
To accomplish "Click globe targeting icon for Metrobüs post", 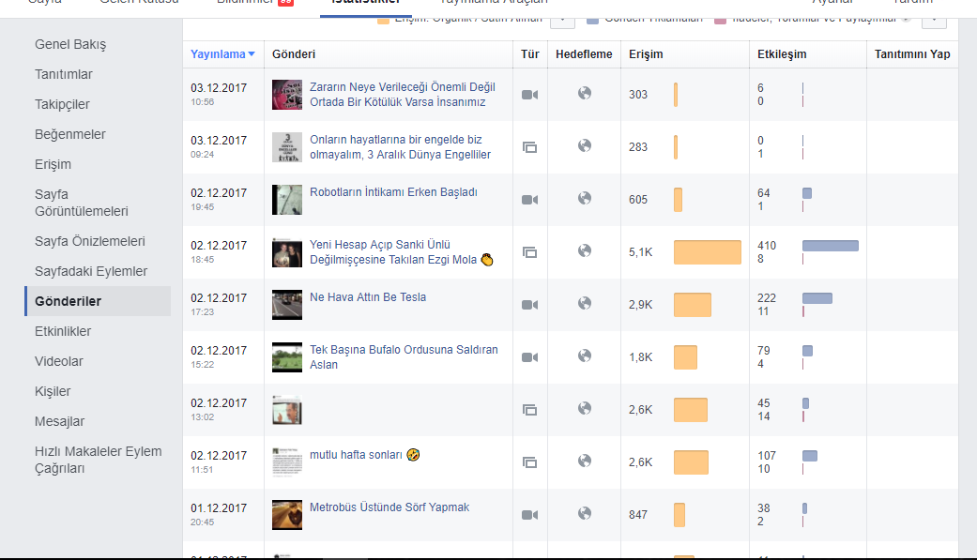I will point(585,513).
